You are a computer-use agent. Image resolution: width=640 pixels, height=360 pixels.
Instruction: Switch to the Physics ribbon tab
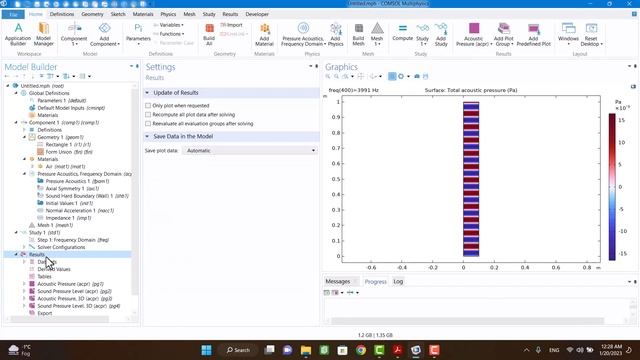click(x=168, y=14)
